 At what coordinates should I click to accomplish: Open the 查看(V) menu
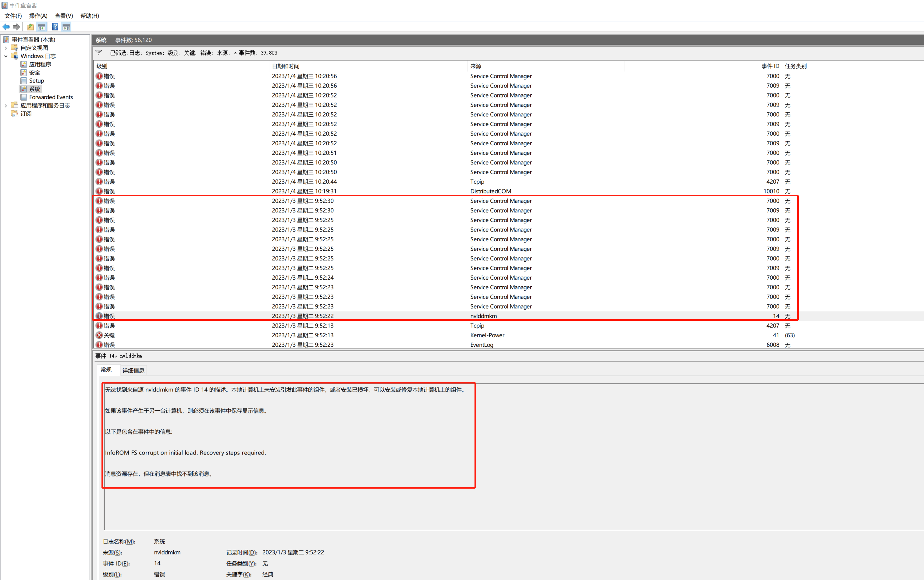tap(64, 16)
